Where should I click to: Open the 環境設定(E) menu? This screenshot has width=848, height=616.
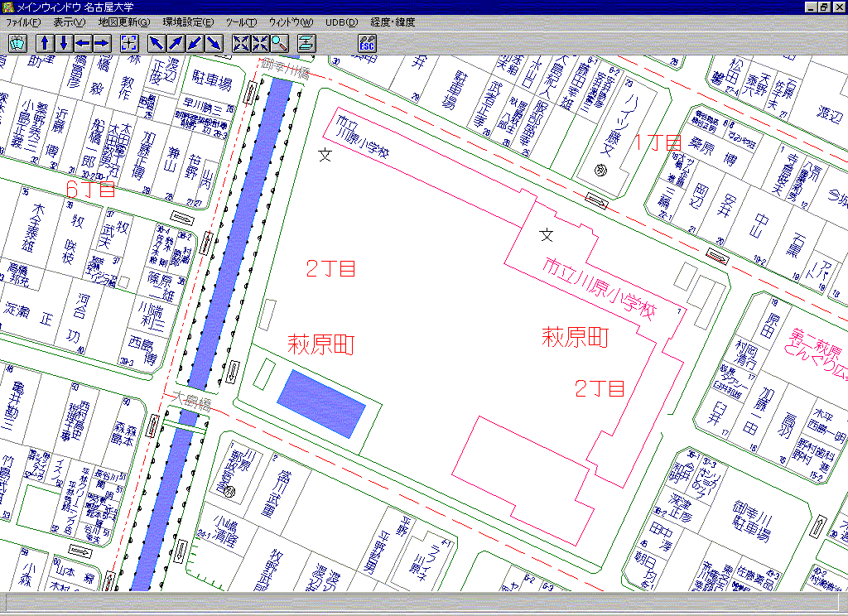tap(188, 22)
